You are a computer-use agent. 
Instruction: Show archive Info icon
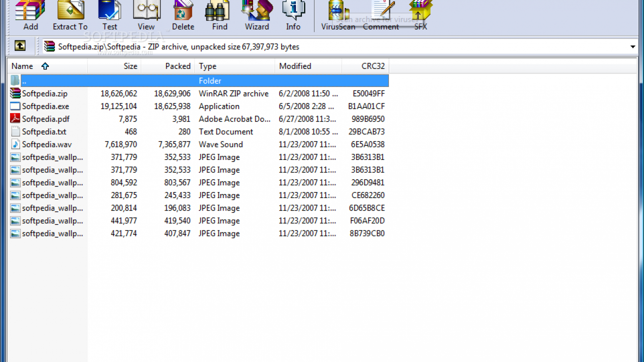[x=293, y=11]
